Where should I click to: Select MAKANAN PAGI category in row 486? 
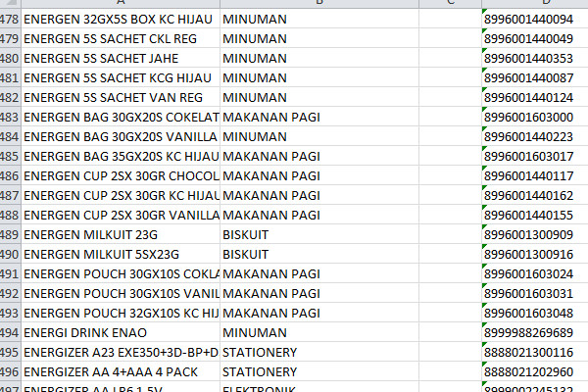coord(319,175)
